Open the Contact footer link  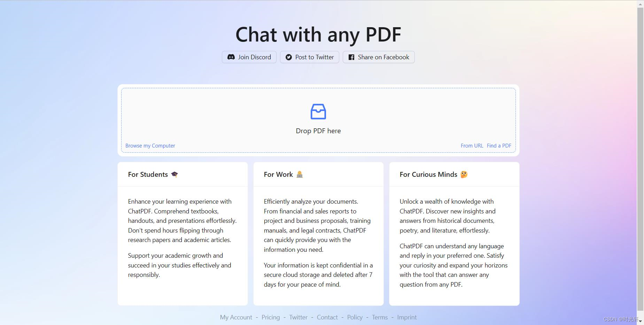point(327,317)
